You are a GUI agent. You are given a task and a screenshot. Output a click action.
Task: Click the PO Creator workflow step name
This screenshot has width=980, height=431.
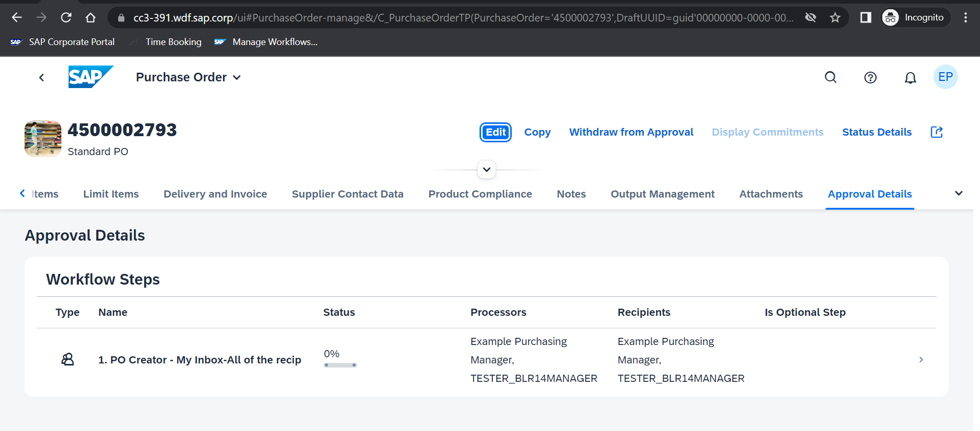(x=200, y=360)
